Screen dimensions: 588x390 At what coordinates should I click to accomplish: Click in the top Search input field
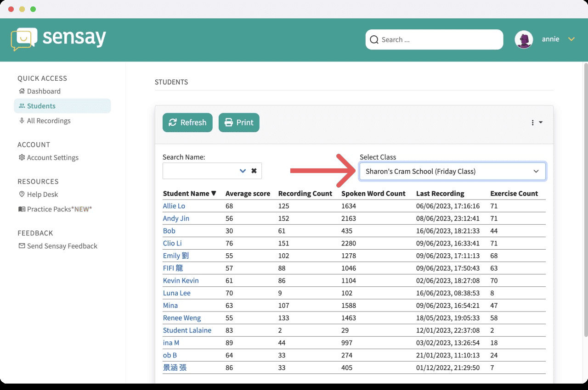pyautogui.click(x=439, y=40)
